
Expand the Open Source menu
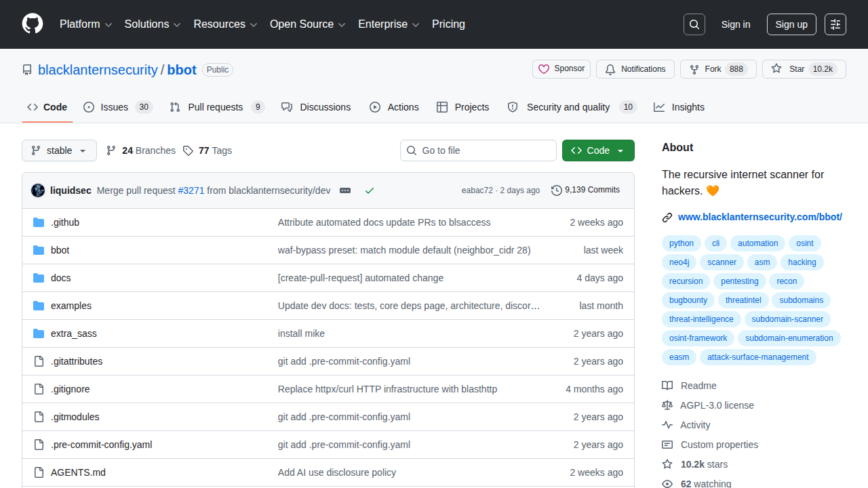pyautogui.click(x=308, y=24)
